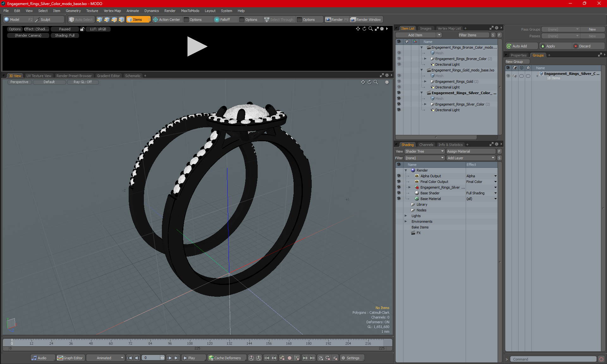
Task: Open Filter (none) dropdown
Action: coord(425,158)
